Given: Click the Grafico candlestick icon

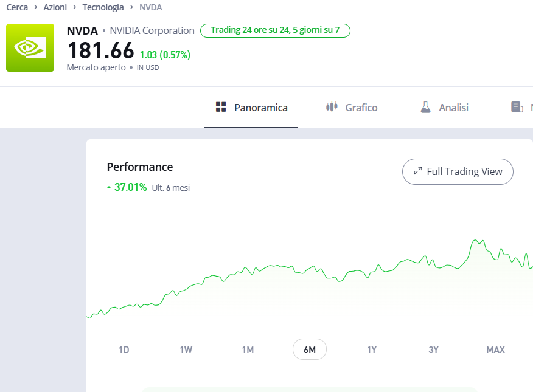Looking at the screenshot, I should click(x=332, y=107).
